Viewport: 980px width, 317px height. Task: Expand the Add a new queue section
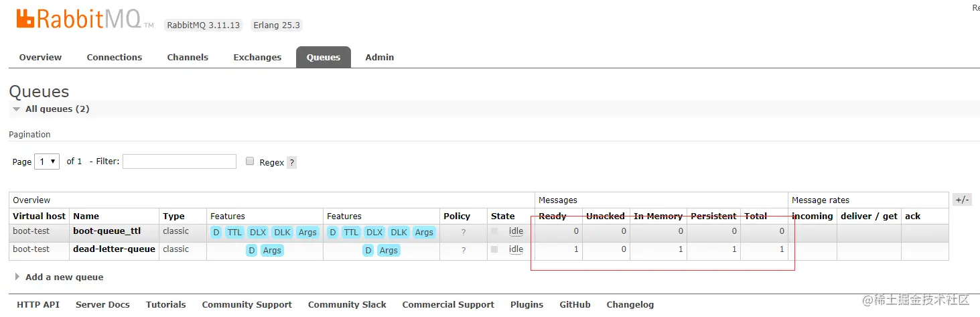(64, 277)
